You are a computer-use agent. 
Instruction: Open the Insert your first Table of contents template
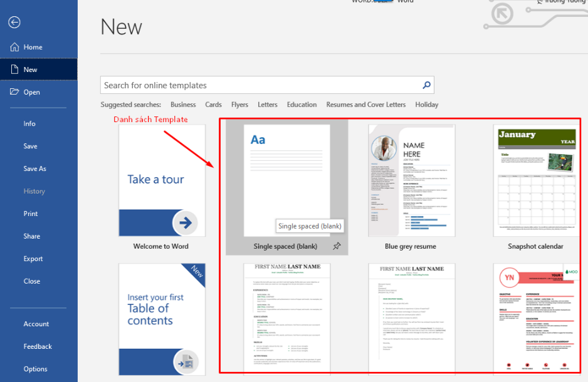click(162, 319)
